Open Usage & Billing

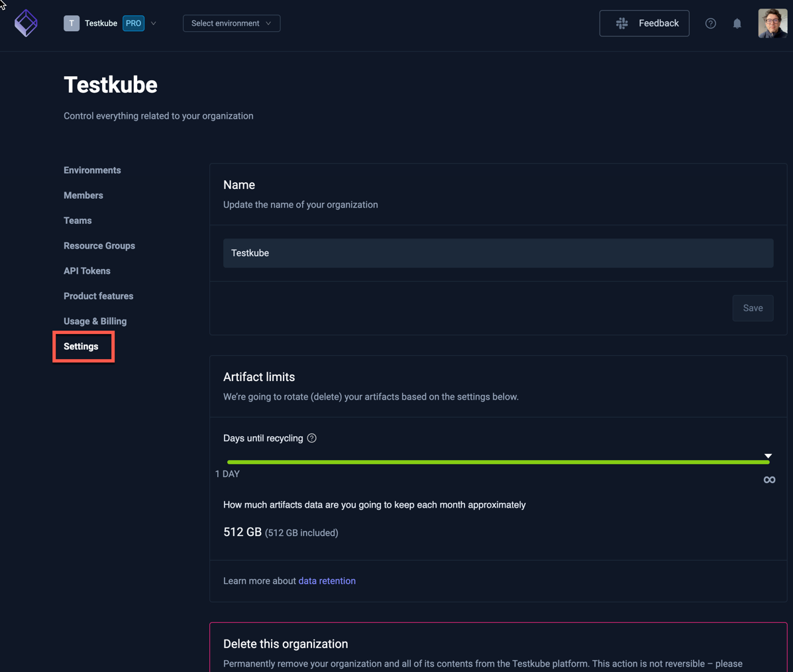click(x=95, y=321)
